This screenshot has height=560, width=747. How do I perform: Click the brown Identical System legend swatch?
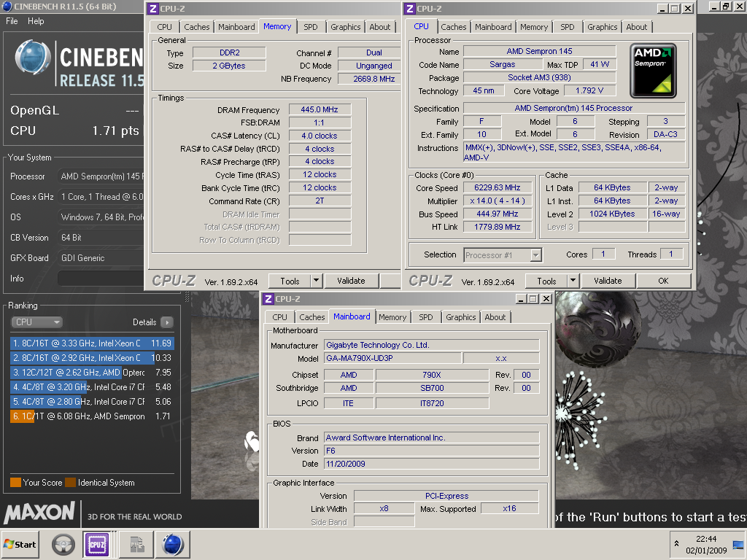pyautogui.click(x=71, y=483)
